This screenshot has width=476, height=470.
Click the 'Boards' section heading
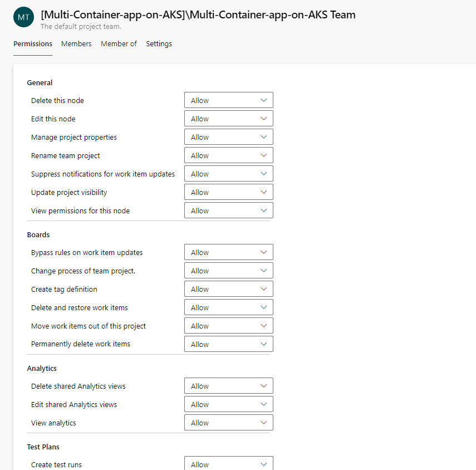click(x=38, y=234)
